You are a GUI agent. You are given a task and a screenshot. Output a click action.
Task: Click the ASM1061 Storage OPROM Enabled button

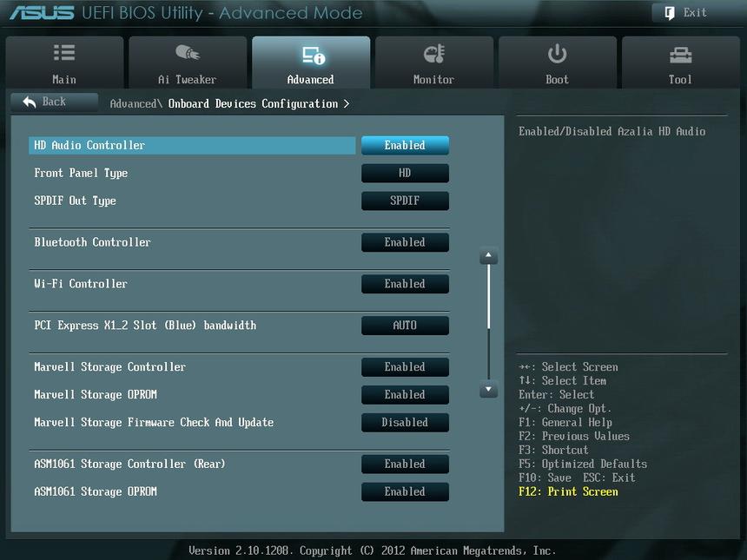tap(405, 491)
